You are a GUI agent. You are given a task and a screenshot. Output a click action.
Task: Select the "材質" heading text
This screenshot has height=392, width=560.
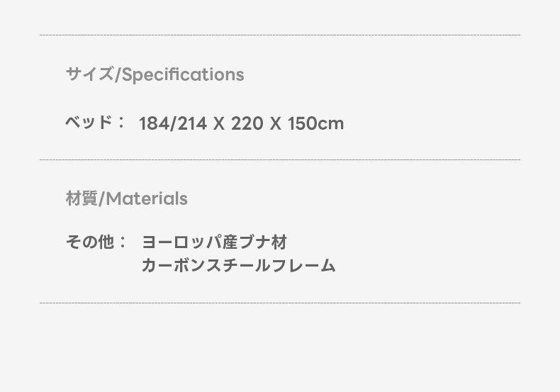(82, 198)
